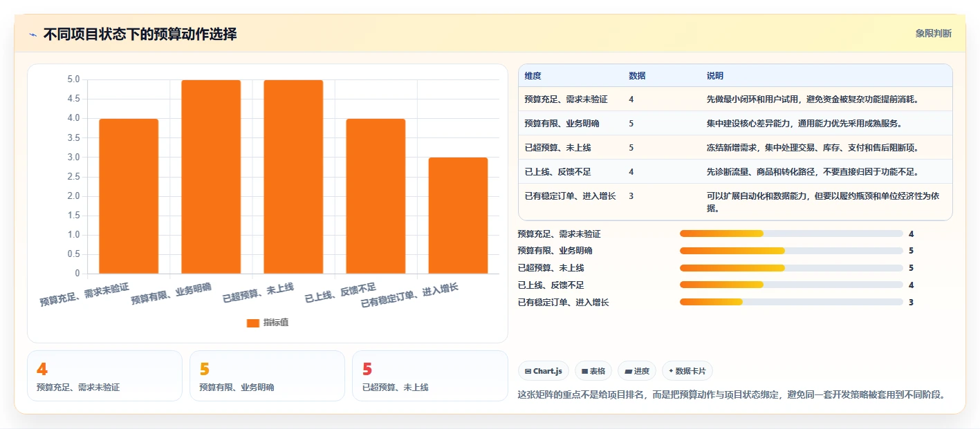Click progress list label 已上线、反馈不足
The image size is (980, 429).
[x=551, y=285]
